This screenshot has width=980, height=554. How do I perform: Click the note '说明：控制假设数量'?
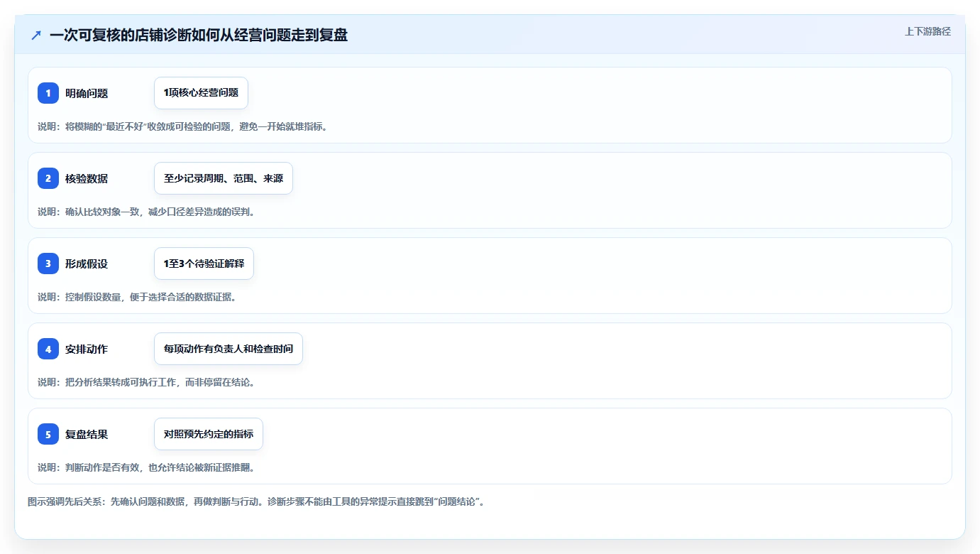click(x=137, y=297)
